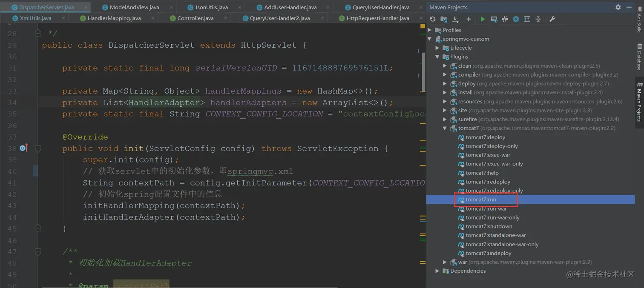This screenshot has width=644, height=288.
Task: Switch to the JsonUtils.java tab
Action: pyautogui.click(x=211, y=7)
